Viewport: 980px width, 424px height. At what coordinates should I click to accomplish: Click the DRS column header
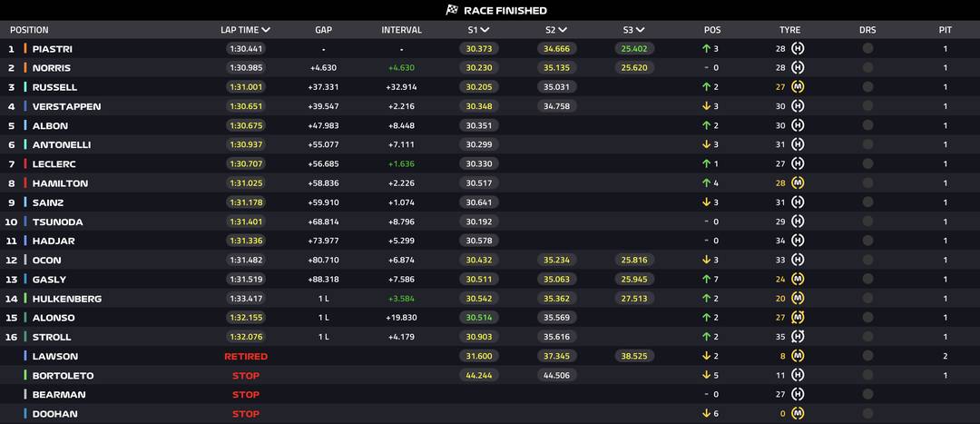[867, 29]
